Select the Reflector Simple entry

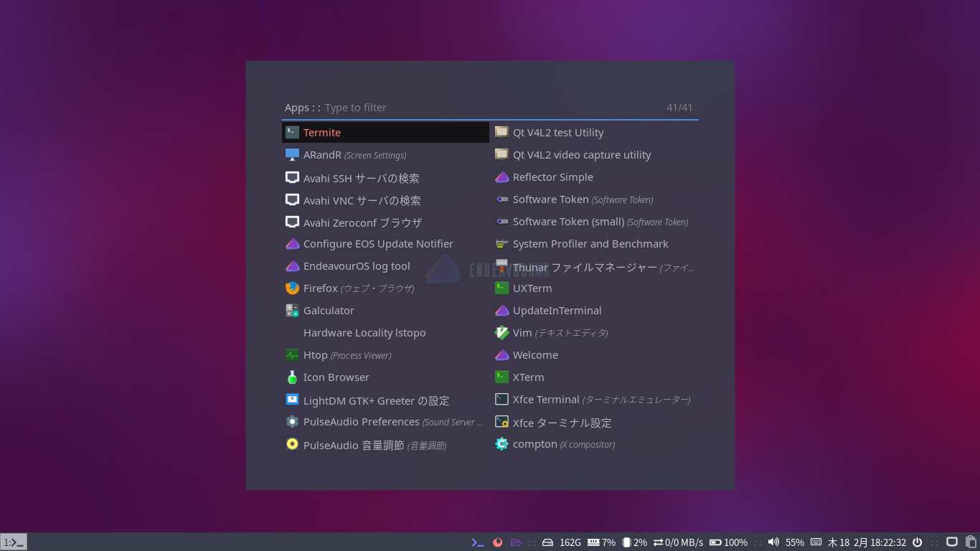pos(595,176)
